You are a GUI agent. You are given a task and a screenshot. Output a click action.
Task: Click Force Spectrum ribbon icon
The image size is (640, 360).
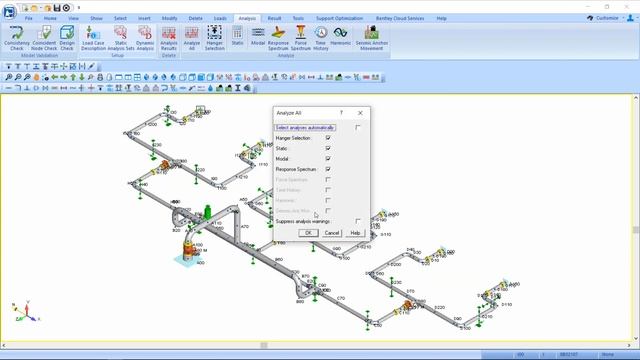[x=301, y=38]
